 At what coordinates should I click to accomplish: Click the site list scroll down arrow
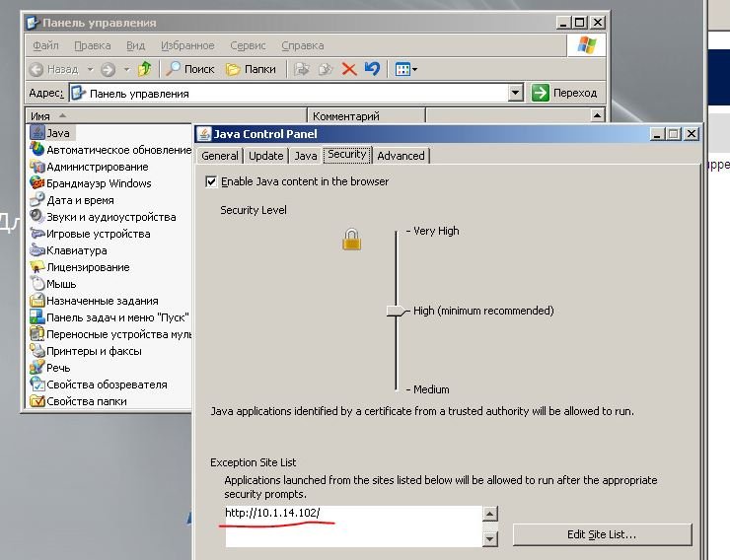point(489,539)
